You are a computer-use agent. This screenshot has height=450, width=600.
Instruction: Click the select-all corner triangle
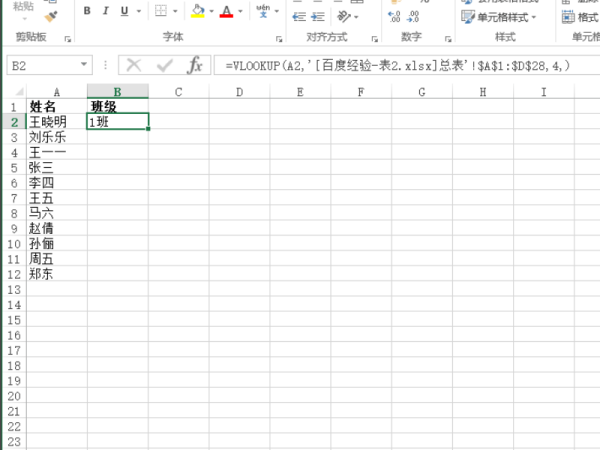19,92
